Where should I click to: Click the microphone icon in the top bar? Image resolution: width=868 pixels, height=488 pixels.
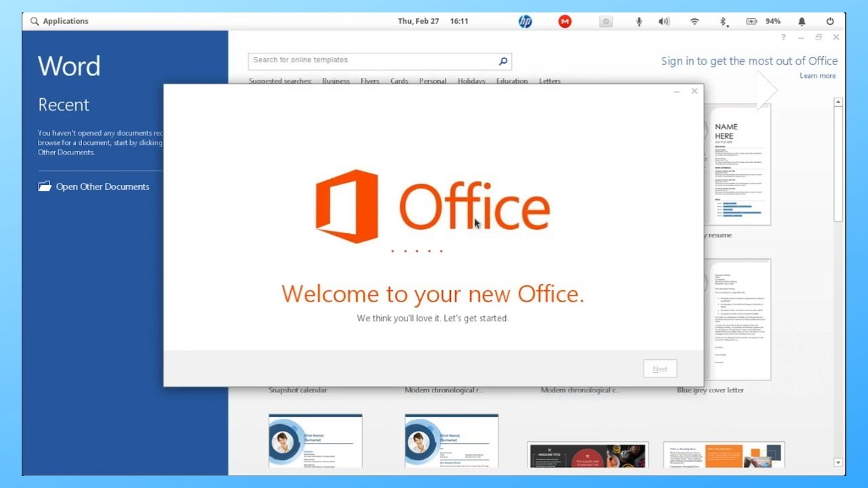[x=638, y=21]
